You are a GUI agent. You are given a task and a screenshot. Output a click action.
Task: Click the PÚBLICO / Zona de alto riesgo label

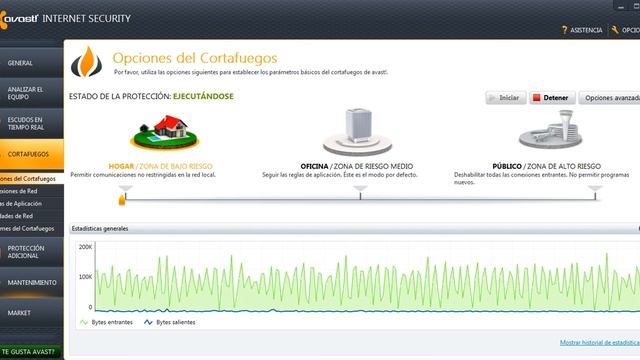pos(547,166)
